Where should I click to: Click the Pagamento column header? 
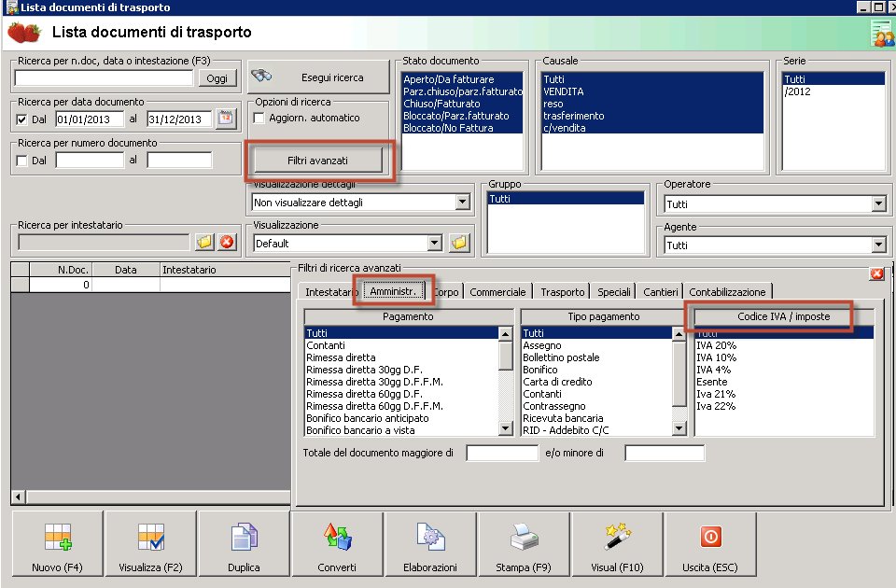coord(408,316)
